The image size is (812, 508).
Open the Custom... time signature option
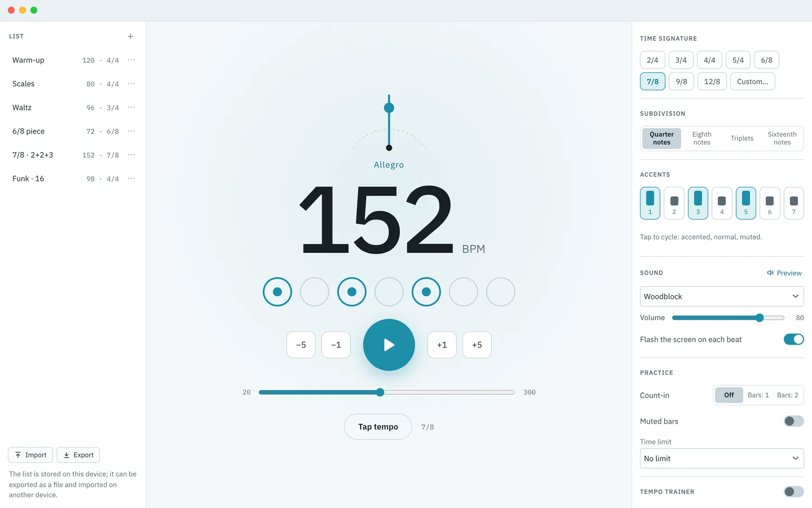click(x=752, y=81)
